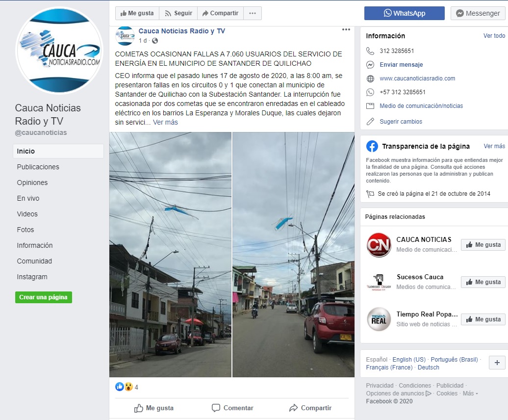Open the Más footer dropdown

470,394
